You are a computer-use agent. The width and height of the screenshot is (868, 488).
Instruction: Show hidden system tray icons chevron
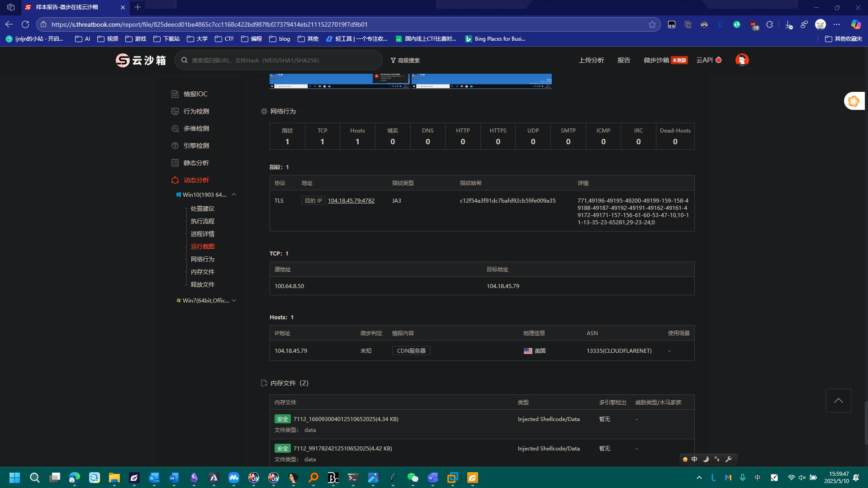point(699,478)
